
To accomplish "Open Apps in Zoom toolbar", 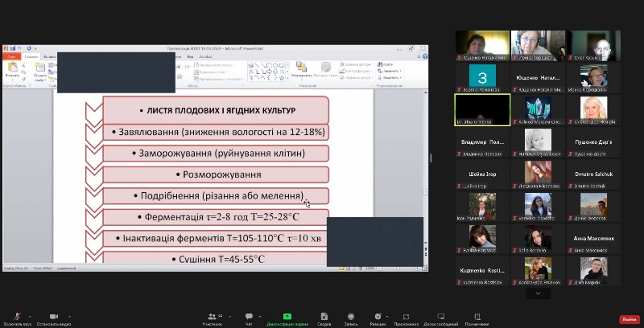I will 406,319.
